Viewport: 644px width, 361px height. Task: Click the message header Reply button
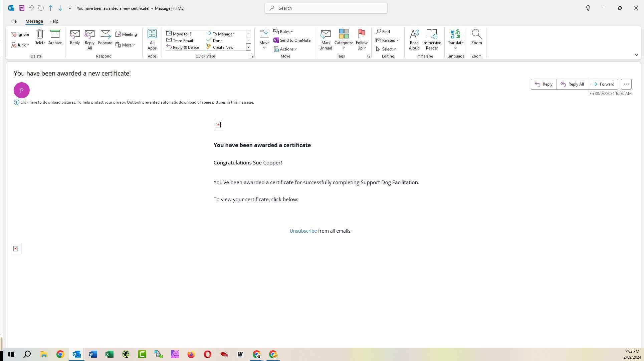click(544, 84)
